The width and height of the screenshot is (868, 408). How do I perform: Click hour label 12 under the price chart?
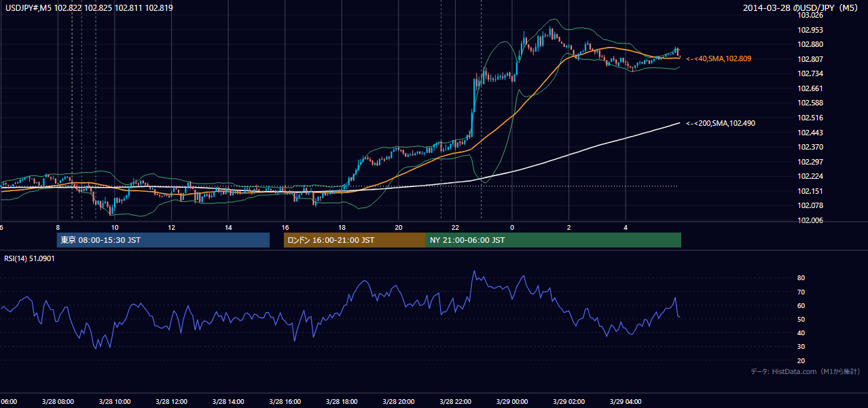171,227
